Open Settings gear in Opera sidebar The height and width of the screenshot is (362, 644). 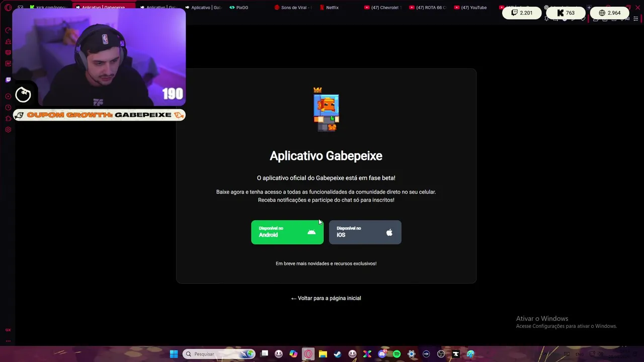[8, 130]
